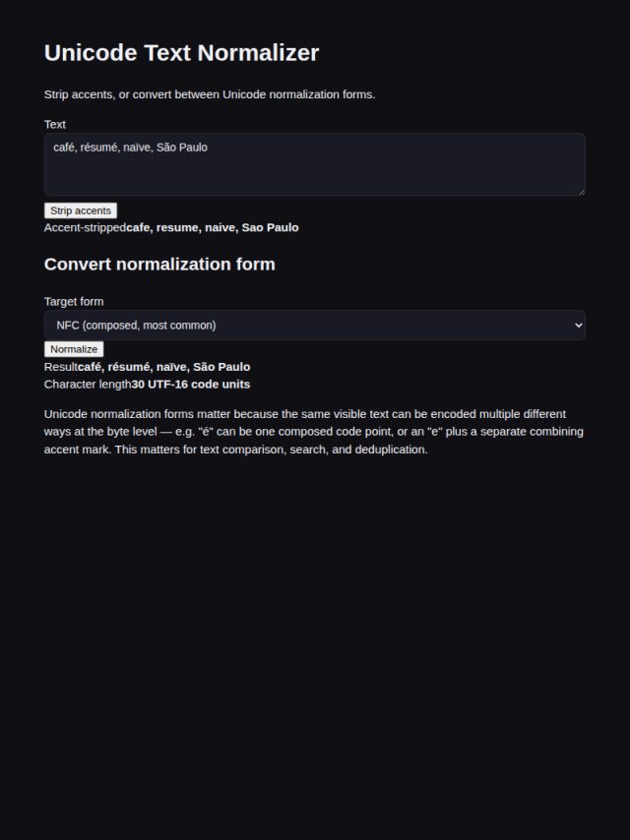
Task: Click the Strip accents button
Action: (81, 210)
